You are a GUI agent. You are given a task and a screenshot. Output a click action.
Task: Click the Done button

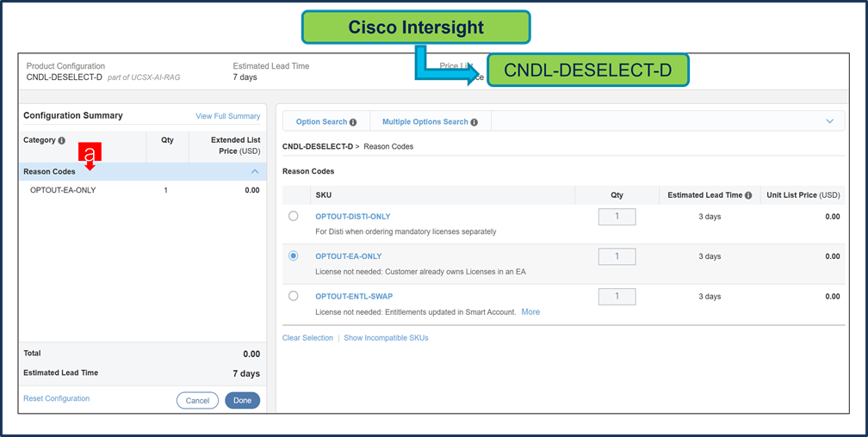coord(243,401)
